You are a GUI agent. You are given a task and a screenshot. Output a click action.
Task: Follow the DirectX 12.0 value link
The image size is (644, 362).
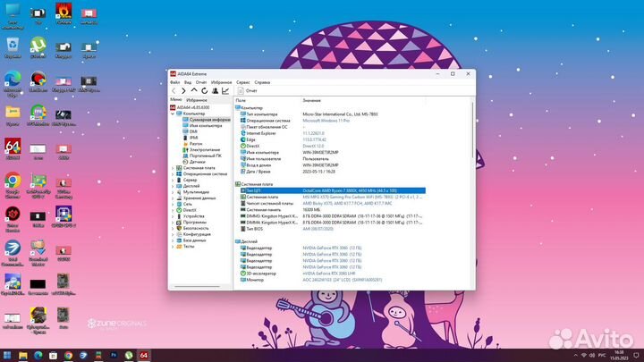pos(313,146)
